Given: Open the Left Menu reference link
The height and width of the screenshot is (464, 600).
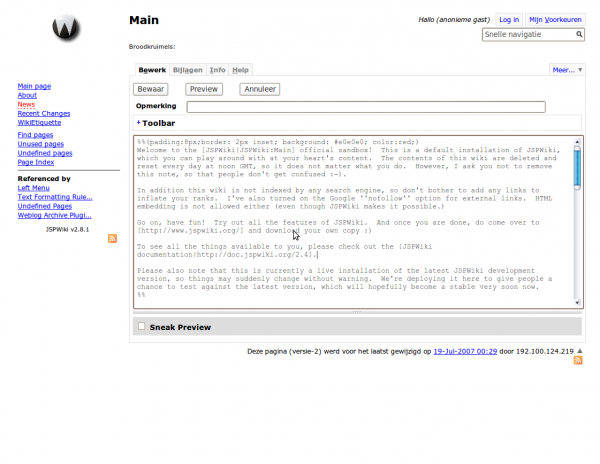Looking at the screenshot, I should coord(33,188).
